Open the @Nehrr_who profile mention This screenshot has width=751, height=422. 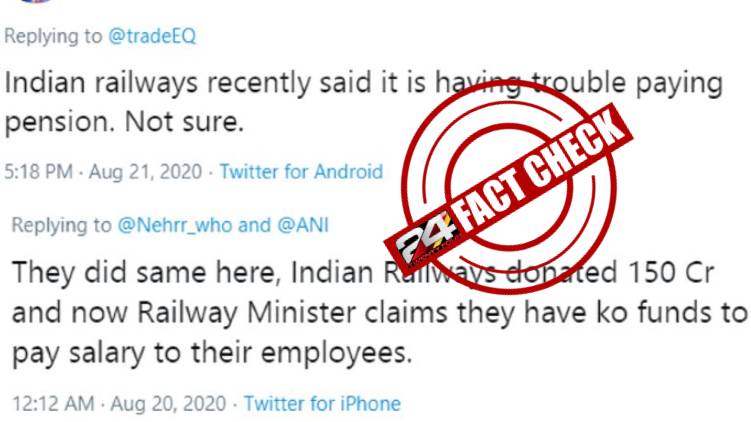tap(175, 225)
